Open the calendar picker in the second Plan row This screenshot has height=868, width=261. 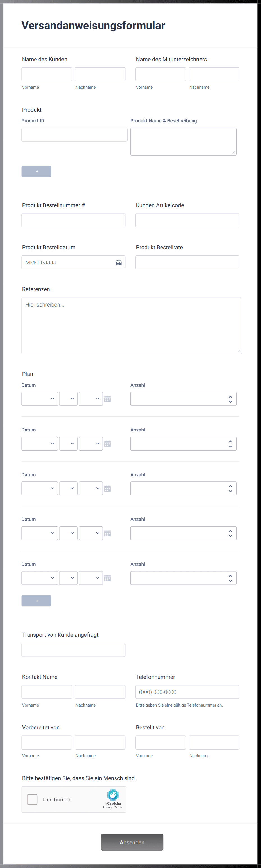tap(107, 444)
